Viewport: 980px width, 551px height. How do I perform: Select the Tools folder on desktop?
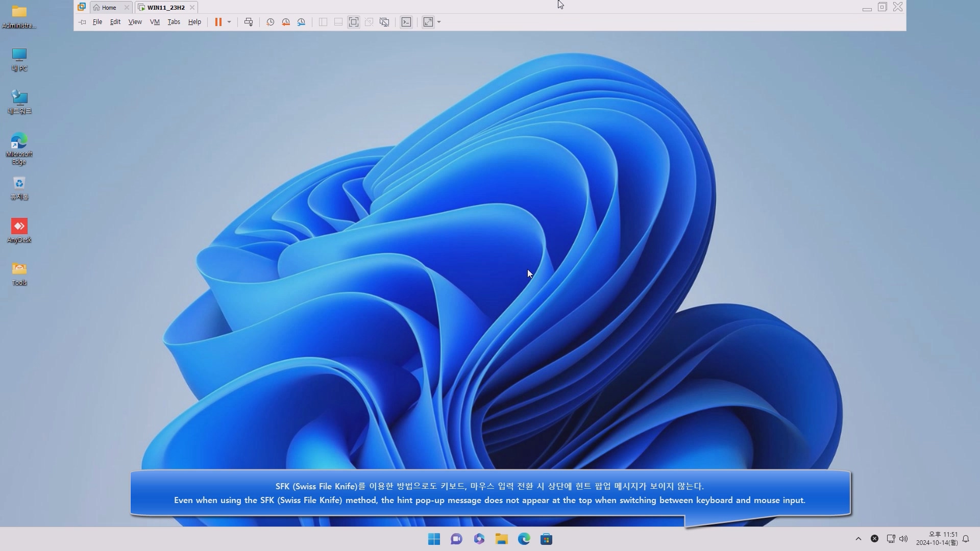(19, 274)
